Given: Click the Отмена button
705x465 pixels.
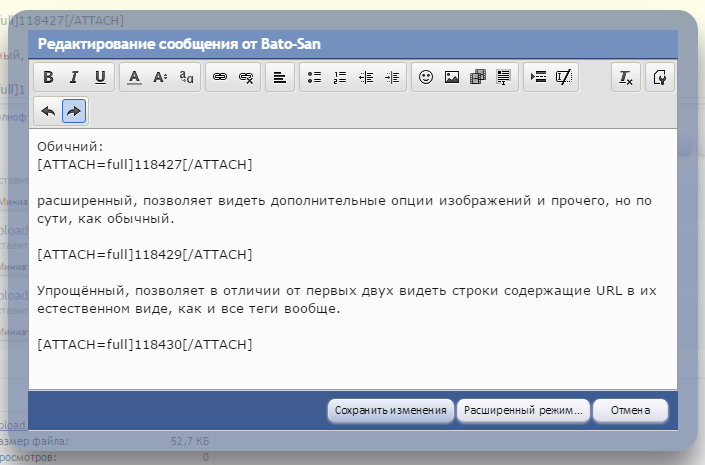Looking at the screenshot, I should tap(630, 411).
